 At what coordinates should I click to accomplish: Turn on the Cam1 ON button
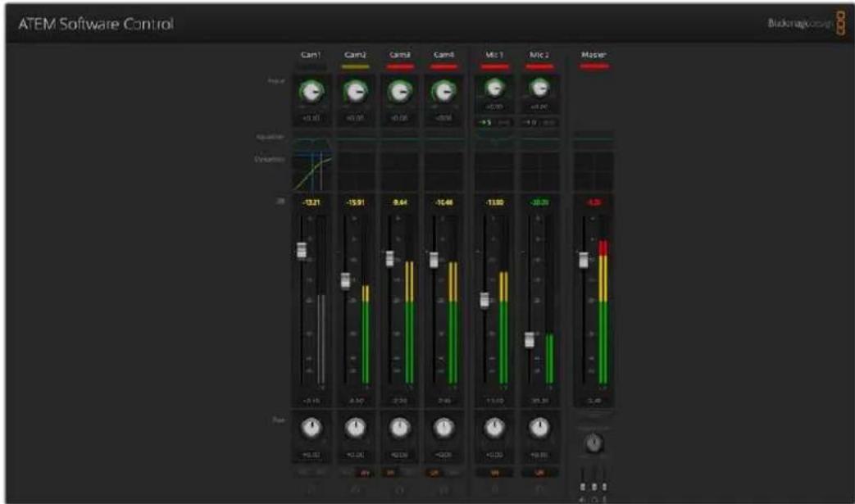[302, 472]
